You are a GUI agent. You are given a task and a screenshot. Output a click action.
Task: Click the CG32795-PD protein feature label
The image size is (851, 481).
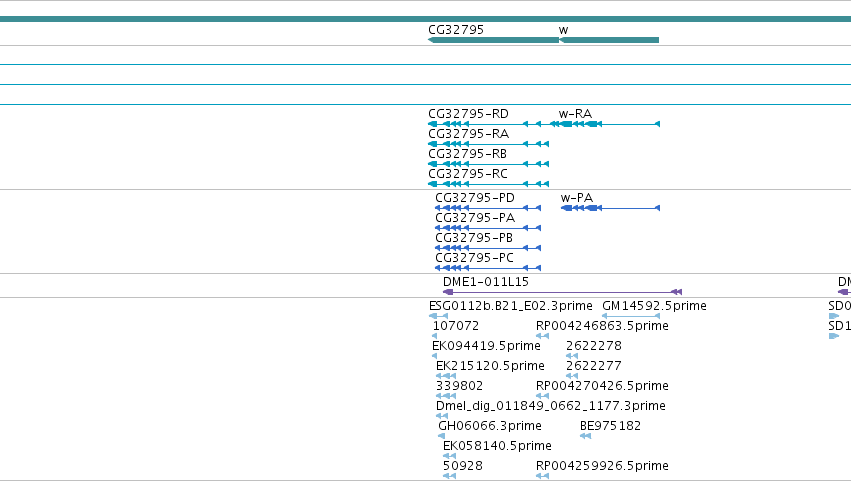pyautogui.click(x=475, y=198)
